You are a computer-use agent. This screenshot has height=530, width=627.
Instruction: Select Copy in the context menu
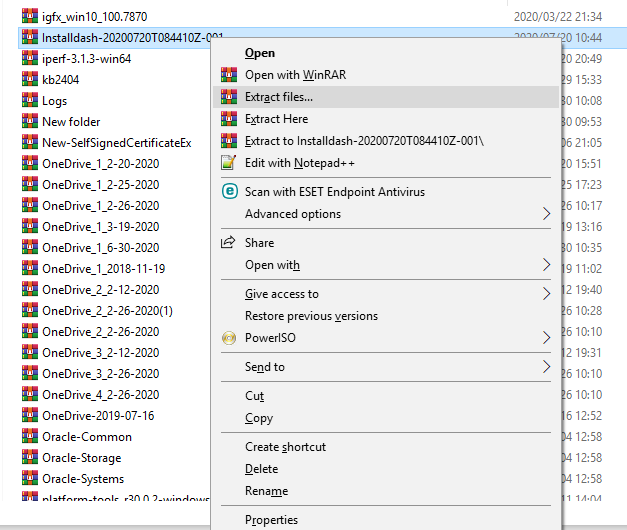tap(259, 418)
